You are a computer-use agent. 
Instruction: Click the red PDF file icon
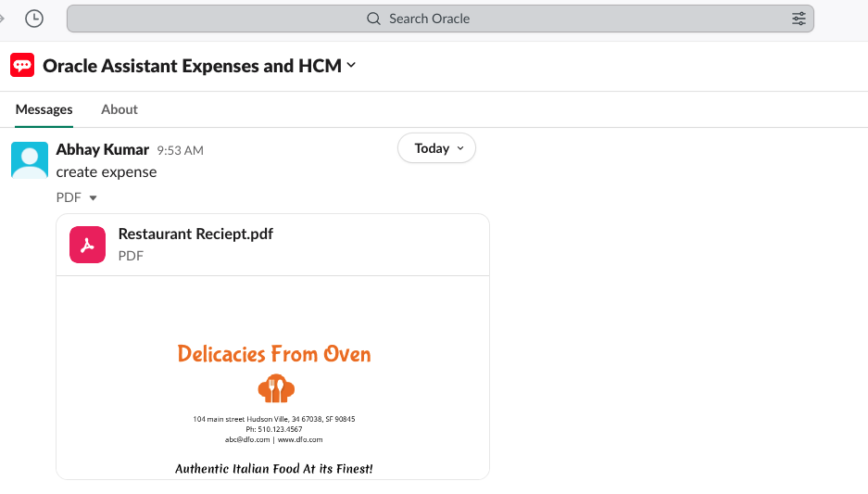pos(87,245)
